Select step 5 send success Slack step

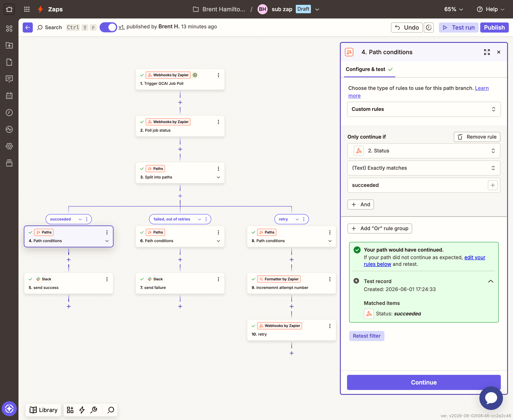pos(69,283)
